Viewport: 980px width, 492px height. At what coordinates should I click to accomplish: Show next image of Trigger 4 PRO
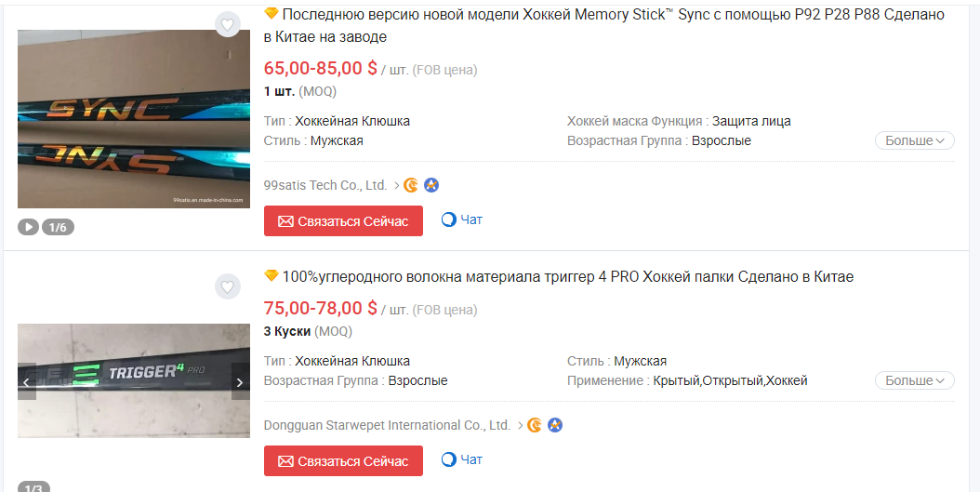pyautogui.click(x=240, y=381)
